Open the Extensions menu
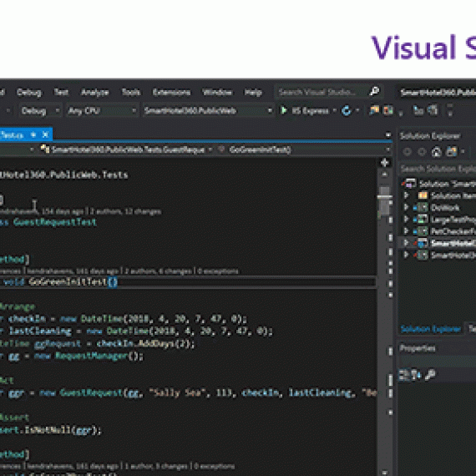 pos(171,93)
